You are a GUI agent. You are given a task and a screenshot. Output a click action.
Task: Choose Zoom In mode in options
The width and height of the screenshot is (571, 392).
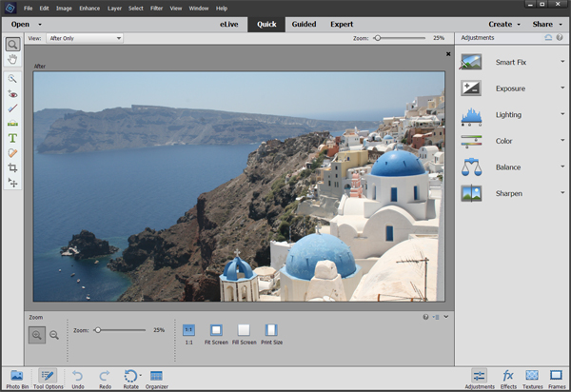click(x=37, y=335)
